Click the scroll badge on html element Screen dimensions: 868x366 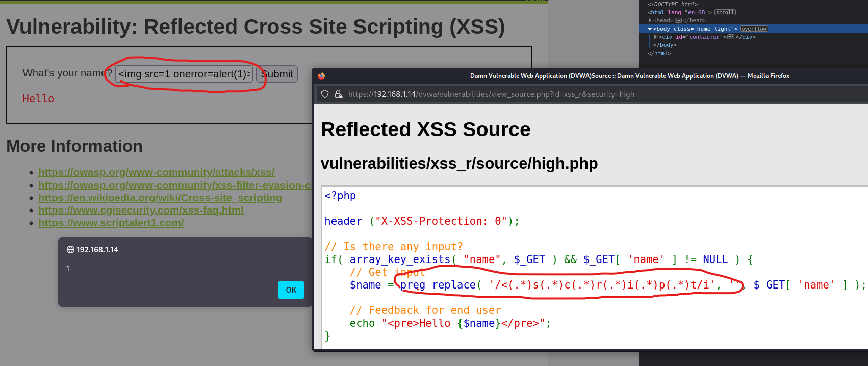tap(725, 12)
